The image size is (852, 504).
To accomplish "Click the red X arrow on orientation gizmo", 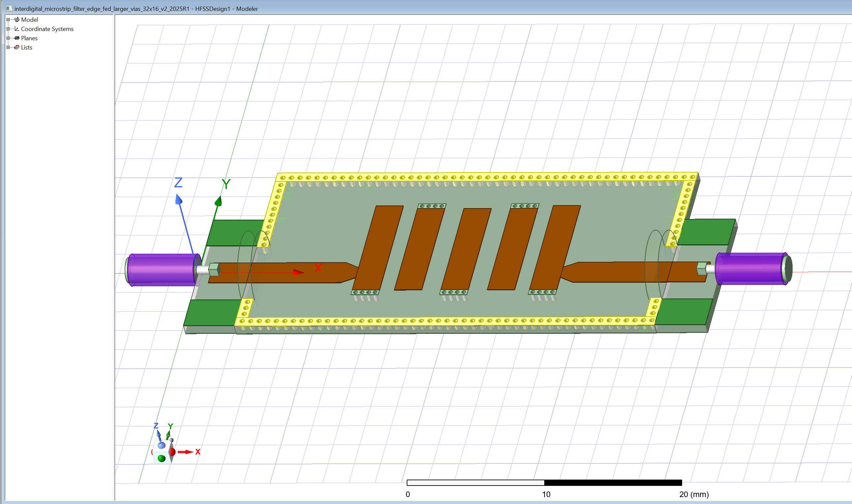I will (x=185, y=452).
